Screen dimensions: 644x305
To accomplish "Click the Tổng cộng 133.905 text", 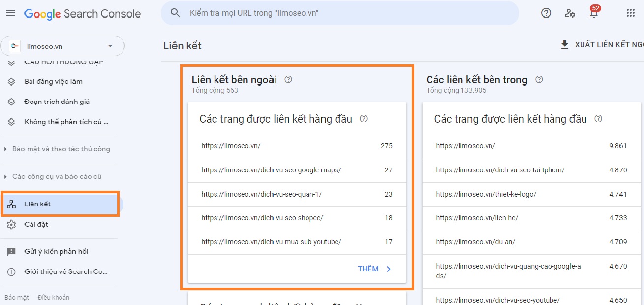I will coord(456,91).
